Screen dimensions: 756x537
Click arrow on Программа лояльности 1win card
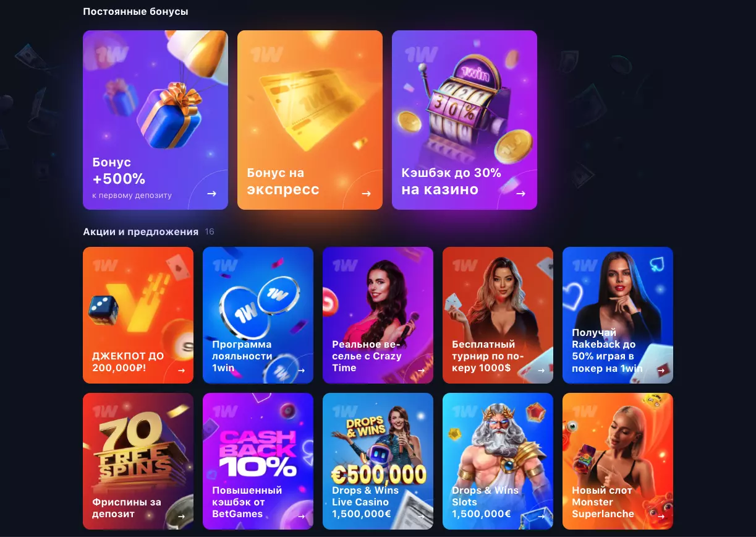tap(301, 371)
